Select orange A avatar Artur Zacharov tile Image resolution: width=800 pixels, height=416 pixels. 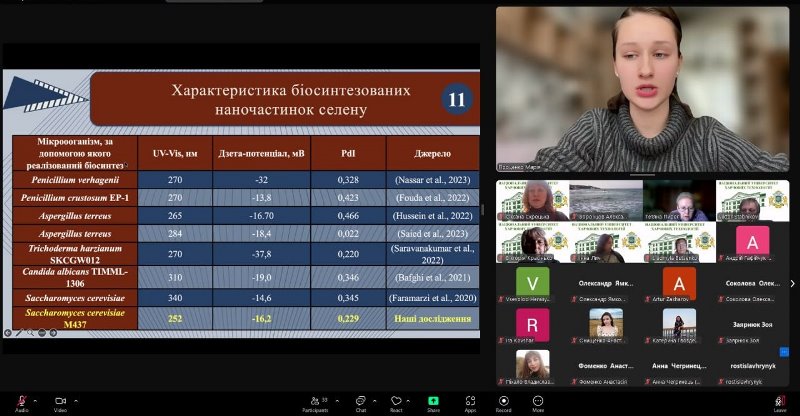[x=679, y=284]
